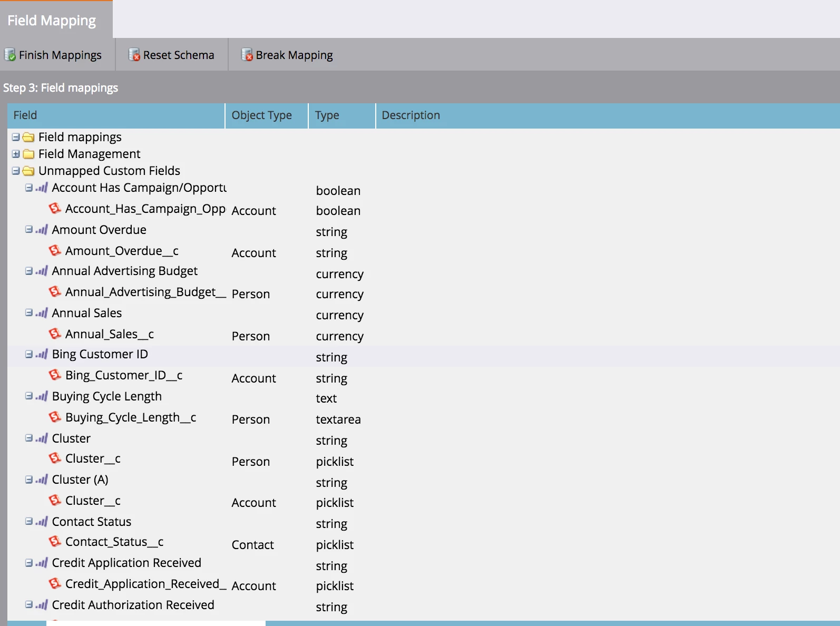Click the Salesforce icon beside Bing_Customer_ID__c
The height and width of the screenshot is (626, 840).
click(x=55, y=375)
